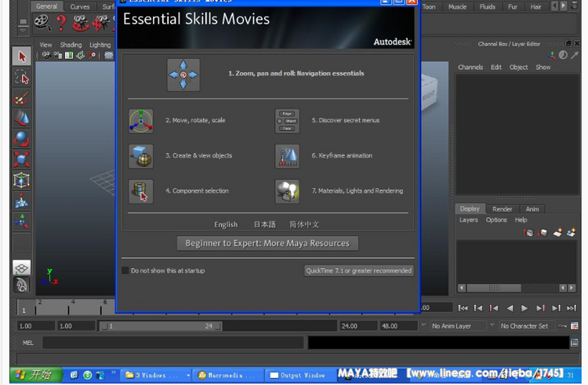
Task: Switch to the Muscle shelf tab
Action: click(458, 7)
